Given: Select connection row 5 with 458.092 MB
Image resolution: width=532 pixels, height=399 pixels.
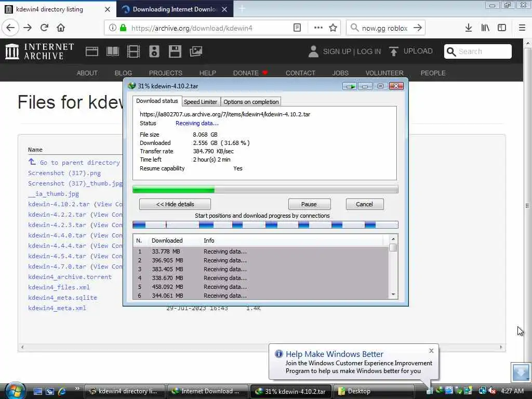Looking at the screenshot, I should [261, 287].
